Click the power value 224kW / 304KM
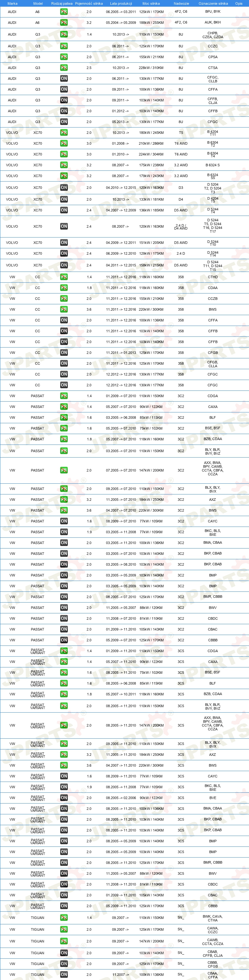Image resolution: width=249 pixels, height=980 pixels. coord(151,155)
